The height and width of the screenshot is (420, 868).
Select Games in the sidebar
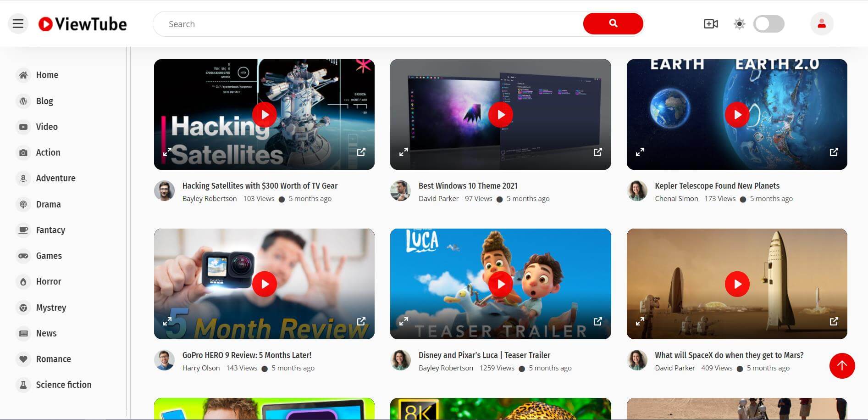tap(49, 256)
